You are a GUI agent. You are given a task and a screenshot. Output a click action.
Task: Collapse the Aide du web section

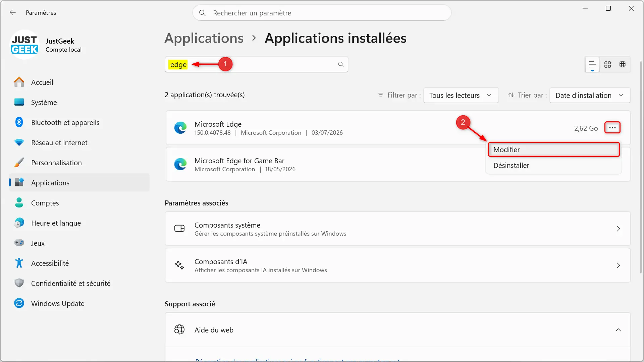[x=618, y=330]
